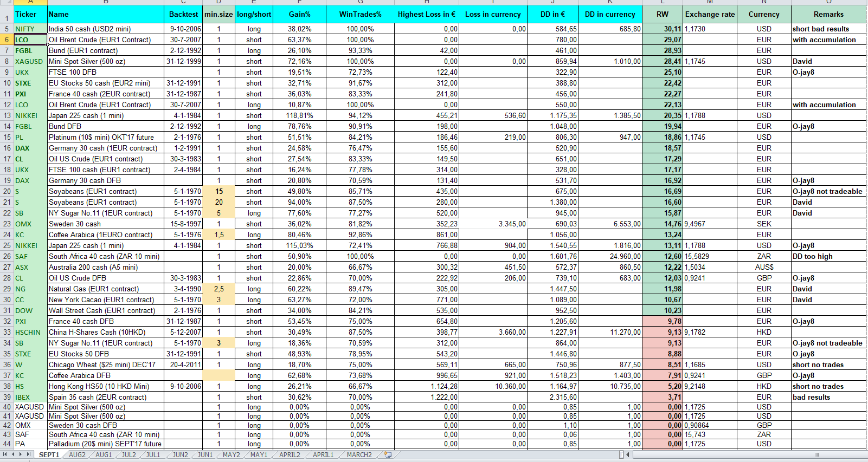Select Chicago Wheat ($25 mini) DEC'17 cell
The image size is (868, 462).
tap(106, 365)
